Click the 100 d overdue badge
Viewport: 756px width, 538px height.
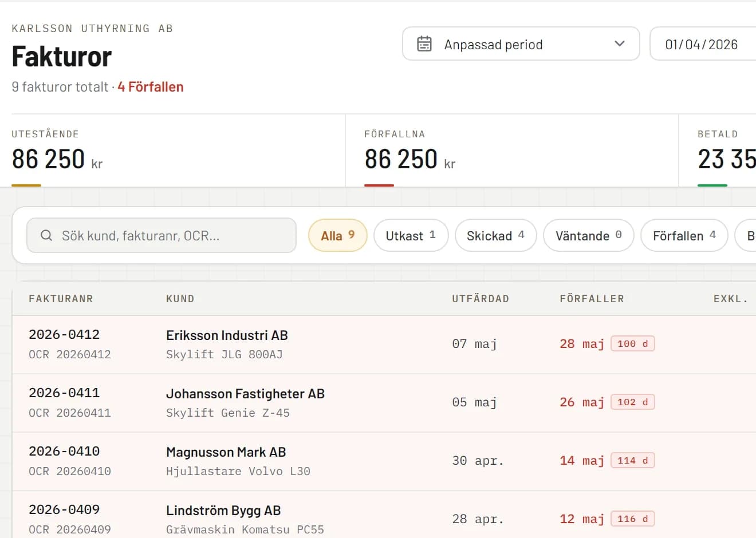pos(633,343)
